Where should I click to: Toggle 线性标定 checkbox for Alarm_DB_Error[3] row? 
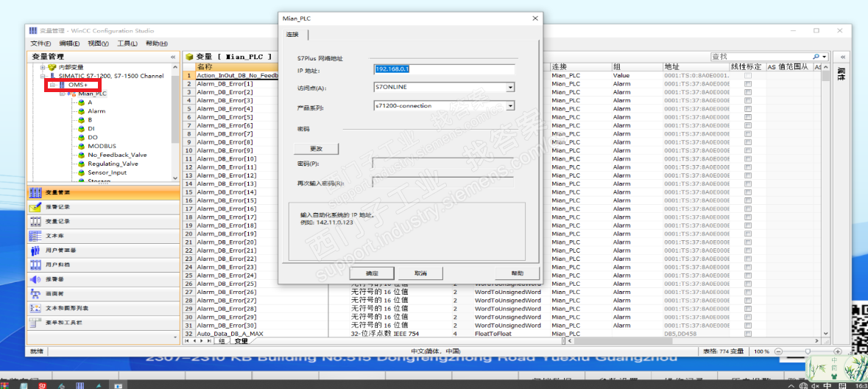click(748, 100)
